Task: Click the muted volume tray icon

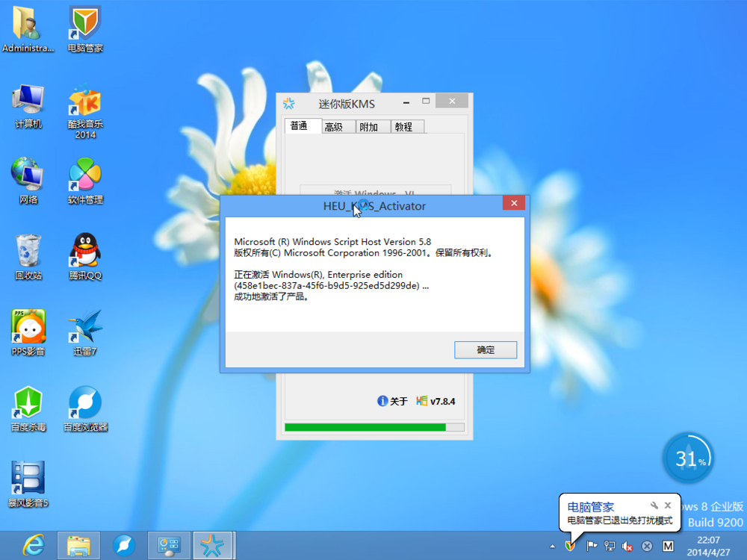Action: point(627,547)
